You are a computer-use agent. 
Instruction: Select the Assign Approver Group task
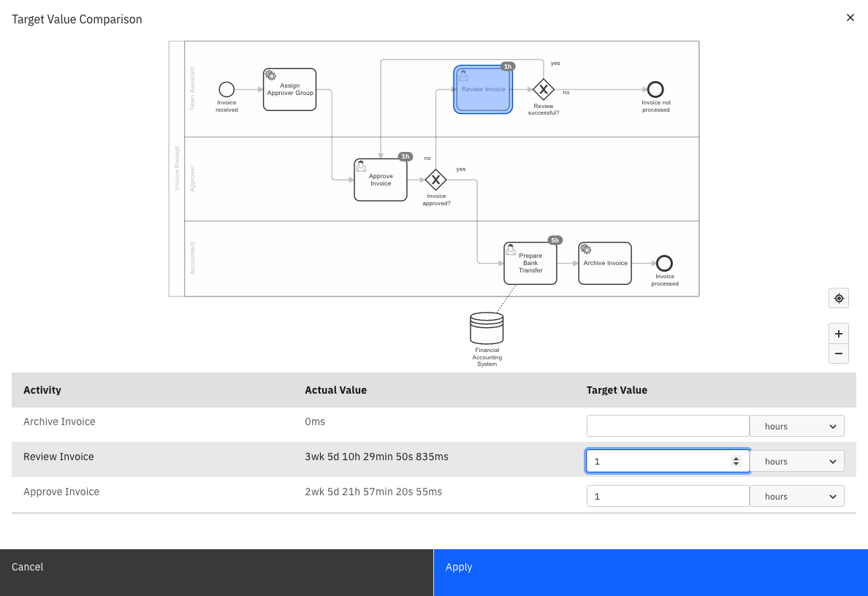tap(289, 90)
